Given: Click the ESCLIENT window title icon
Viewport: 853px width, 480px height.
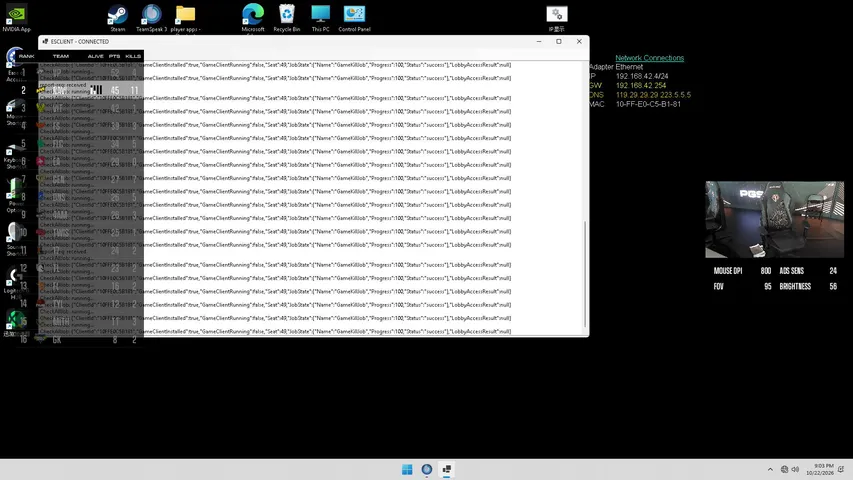Looking at the screenshot, I should tap(45, 41).
